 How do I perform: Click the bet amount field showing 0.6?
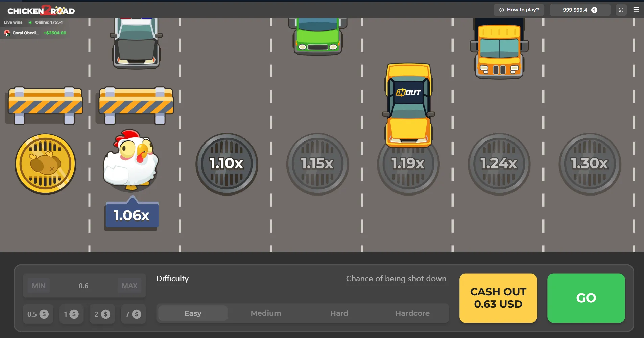84,286
